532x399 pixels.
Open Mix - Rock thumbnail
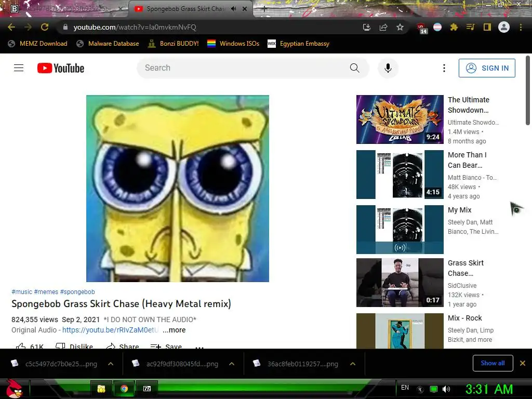click(x=400, y=331)
